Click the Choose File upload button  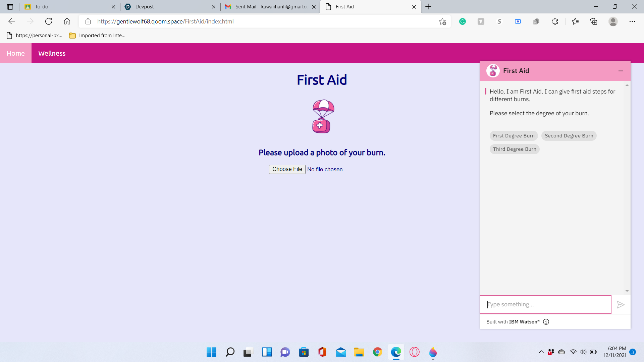tap(287, 169)
